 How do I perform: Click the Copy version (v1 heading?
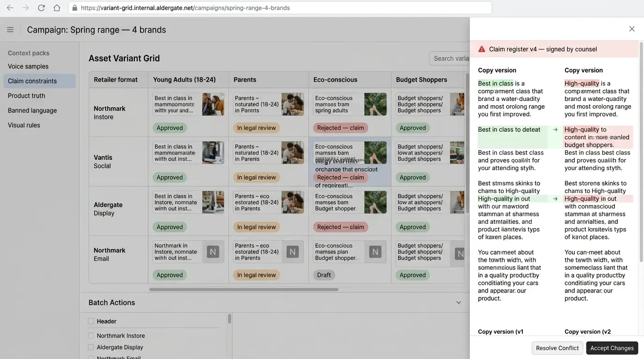[x=501, y=331]
